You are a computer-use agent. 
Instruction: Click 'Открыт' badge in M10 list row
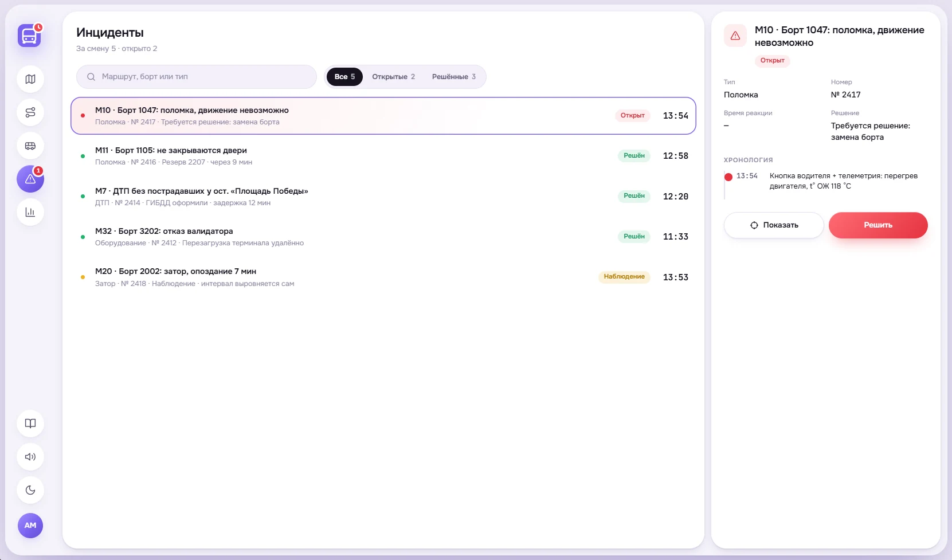point(633,116)
